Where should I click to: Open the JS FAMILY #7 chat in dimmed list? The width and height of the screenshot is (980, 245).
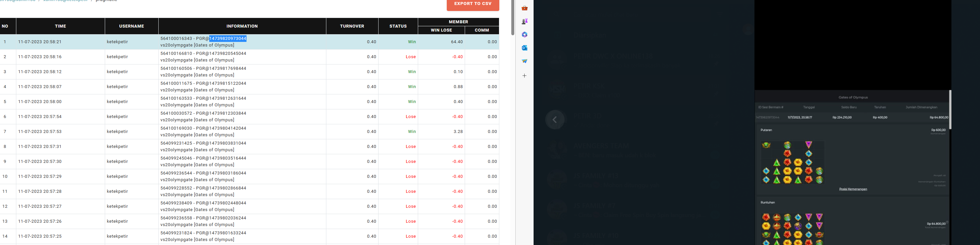pyautogui.click(x=594, y=206)
